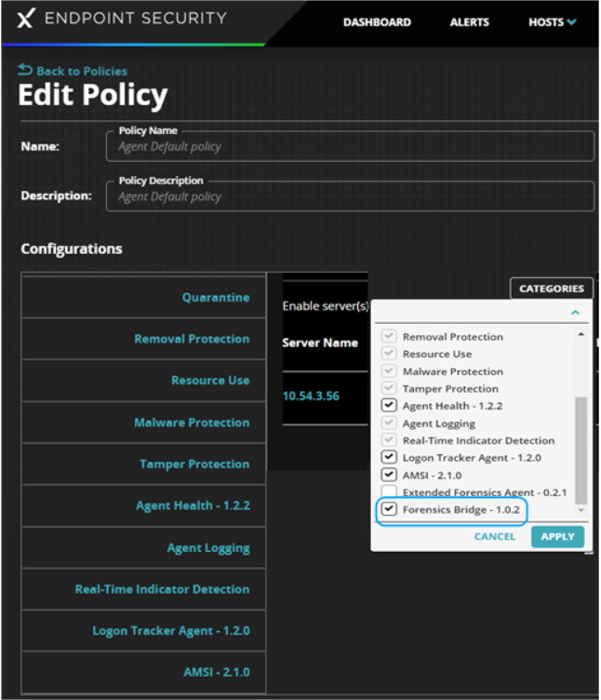Uncheck the Agent Health - 1.2.2 checkbox
Viewport: 601px width, 700px height.
click(389, 405)
